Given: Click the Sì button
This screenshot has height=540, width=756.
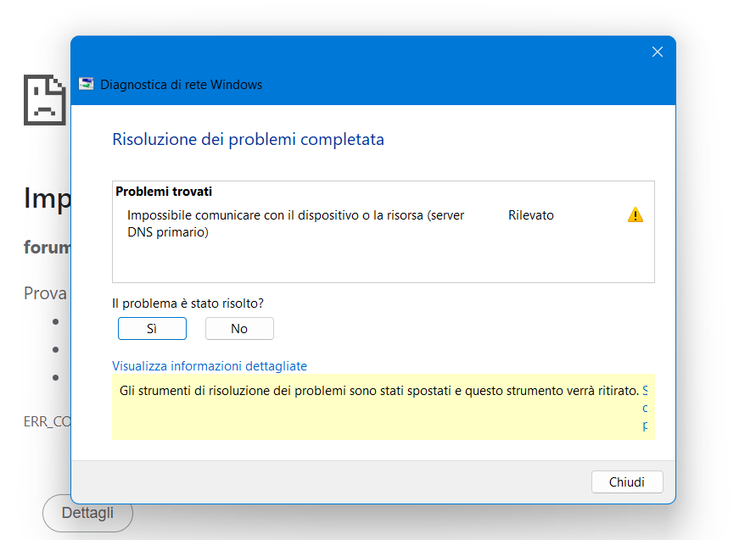Looking at the screenshot, I should coord(152,329).
